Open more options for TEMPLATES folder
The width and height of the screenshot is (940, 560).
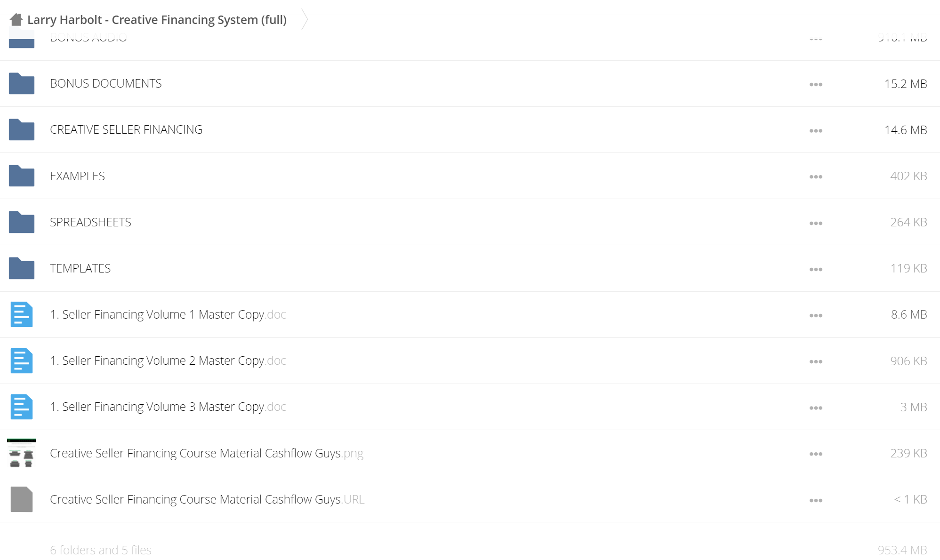point(816,269)
